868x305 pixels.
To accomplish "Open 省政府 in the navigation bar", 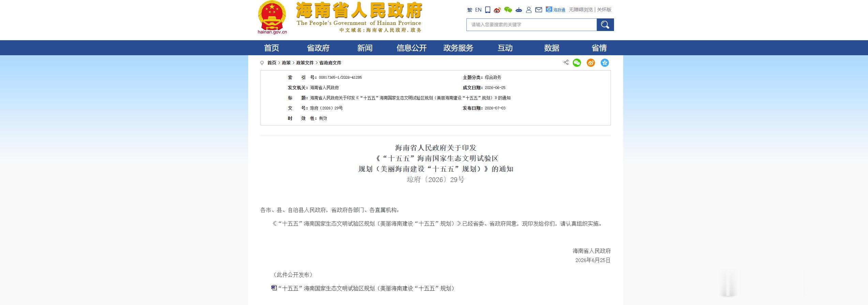I will click(x=318, y=48).
